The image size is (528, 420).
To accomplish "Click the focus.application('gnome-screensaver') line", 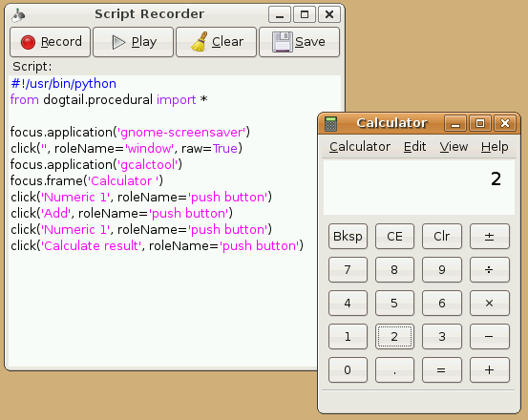I will (130, 133).
